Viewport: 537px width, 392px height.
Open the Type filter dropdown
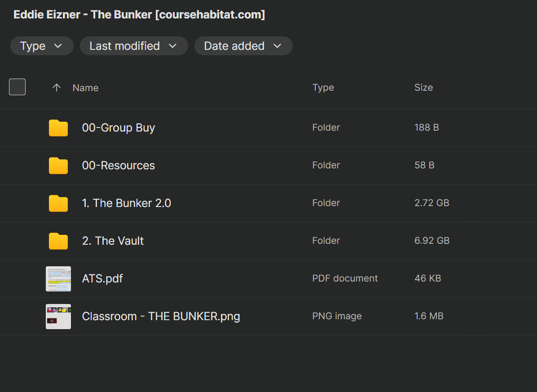42,46
